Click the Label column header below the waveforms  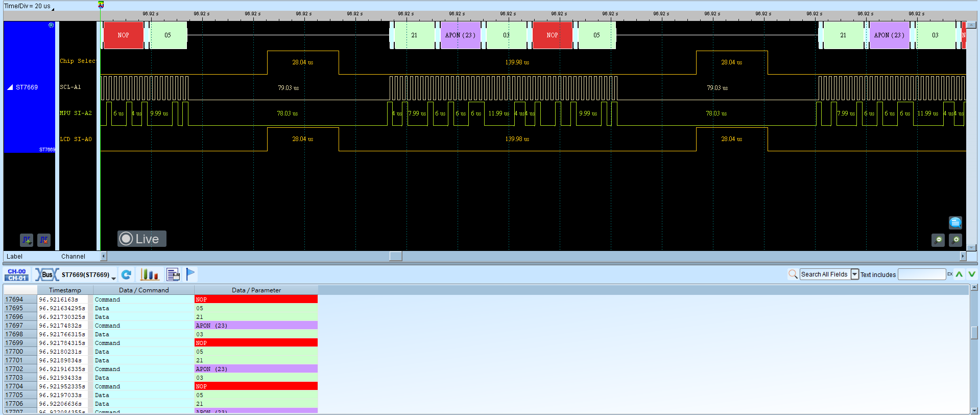pyautogui.click(x=14, y=257)
